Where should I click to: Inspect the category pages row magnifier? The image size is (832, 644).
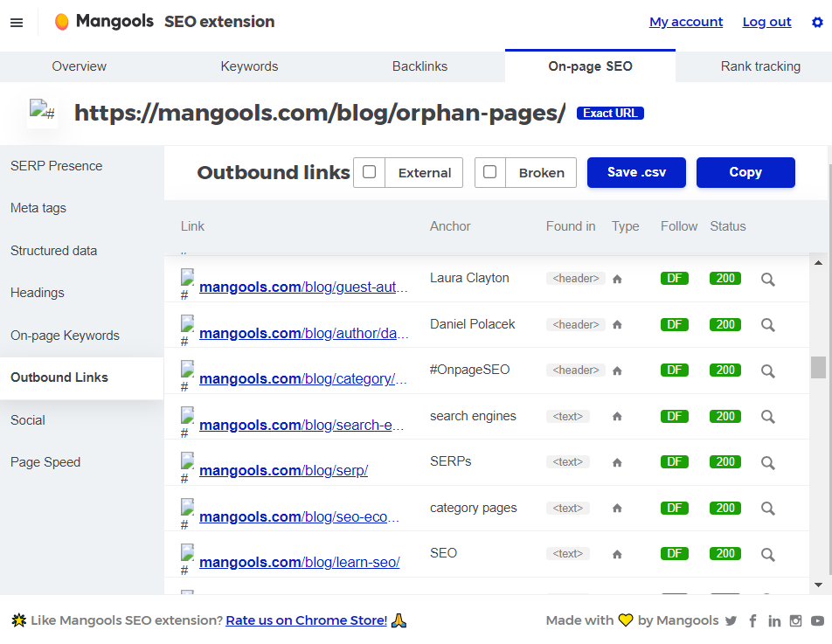coord(768,509)
